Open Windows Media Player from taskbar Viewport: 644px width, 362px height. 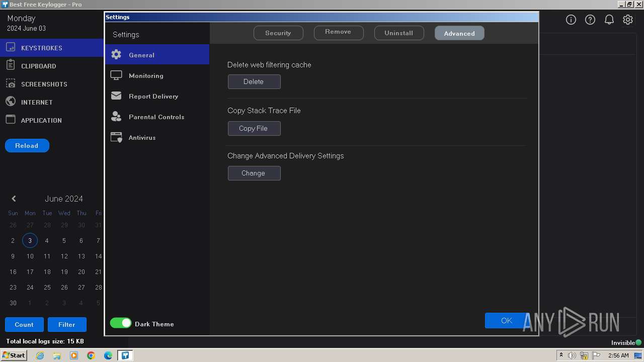pos(74,355)
